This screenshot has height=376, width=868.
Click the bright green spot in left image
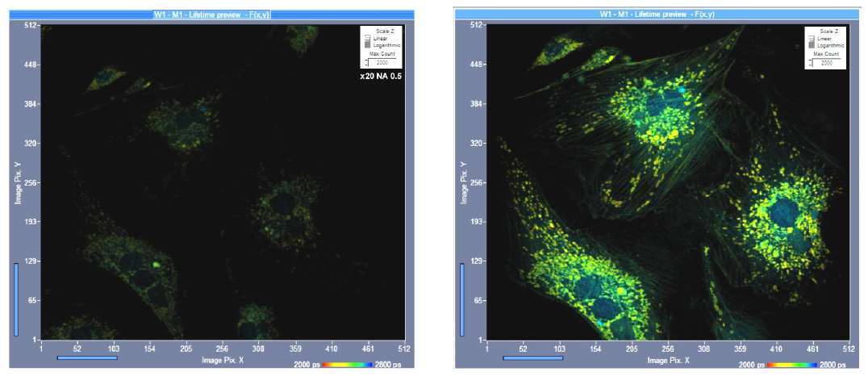tap(155, 263)
